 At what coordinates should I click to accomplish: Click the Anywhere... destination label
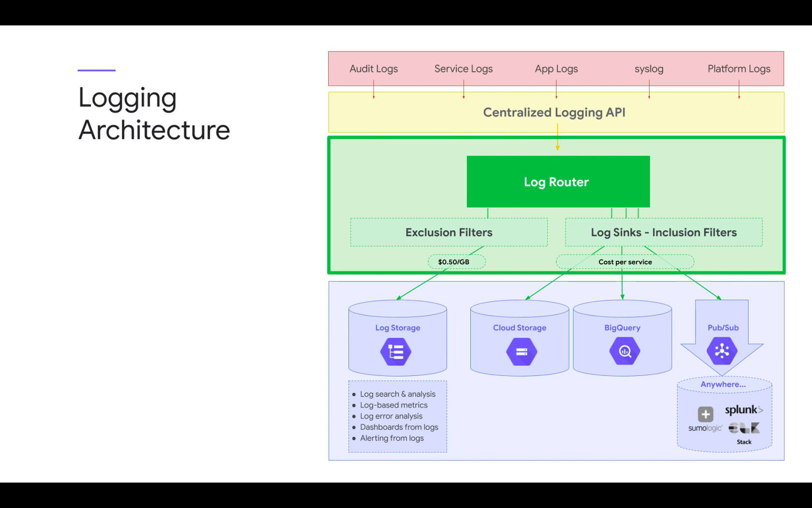point(723,384)
